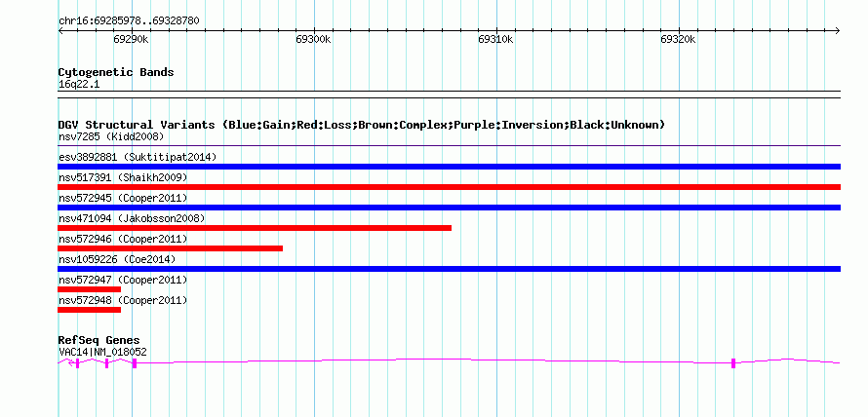Click the nsv572945 (Cooper2011) label

tap(123, 198)
